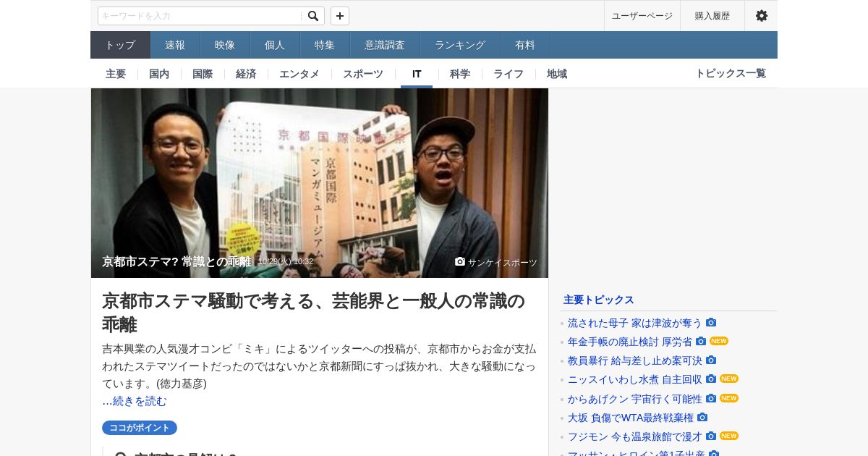This screenshot has height=456, width=868.
Task: Switch to 主要 category
Action: (x=116, y=74)
